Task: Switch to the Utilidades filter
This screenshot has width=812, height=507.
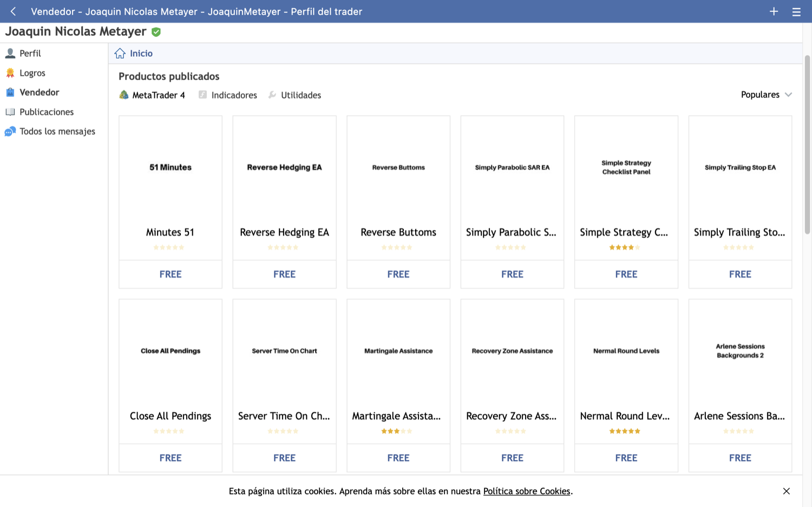Action: pyautogui.click(x=295, y=95)
